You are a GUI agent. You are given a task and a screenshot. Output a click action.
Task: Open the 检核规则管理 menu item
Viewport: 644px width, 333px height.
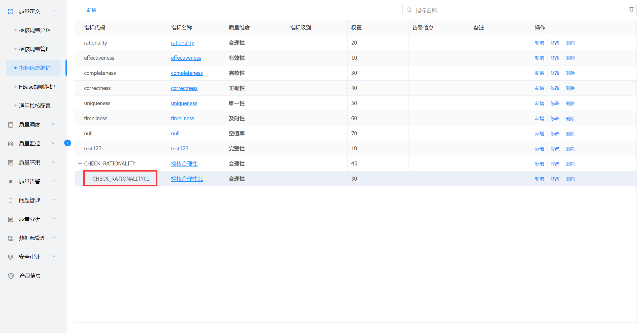click(35, 49)
